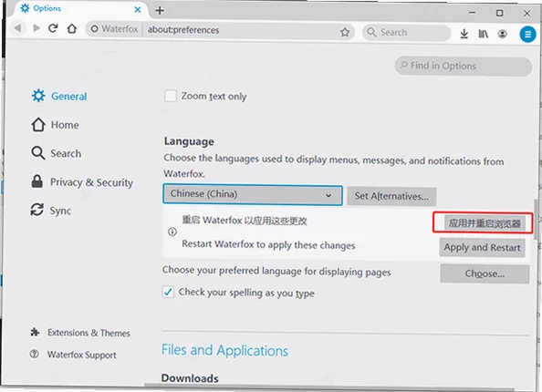
Task: Click the info icon beside restart message
Action: [x=172, y=232]
